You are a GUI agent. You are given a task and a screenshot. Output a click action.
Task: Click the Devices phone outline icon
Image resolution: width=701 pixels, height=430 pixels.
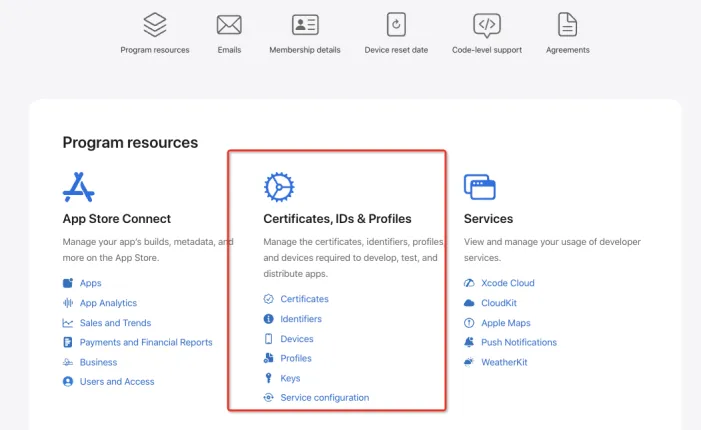[268, 339]
